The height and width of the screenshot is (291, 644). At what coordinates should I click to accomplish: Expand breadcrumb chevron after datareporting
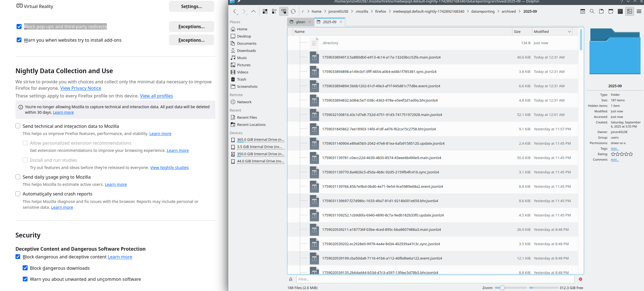tap(499, 11)
